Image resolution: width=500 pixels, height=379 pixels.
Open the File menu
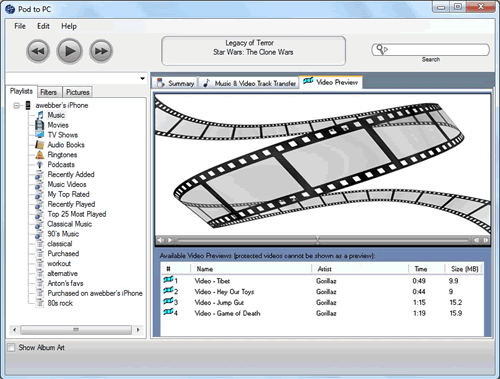pos(20,26)
